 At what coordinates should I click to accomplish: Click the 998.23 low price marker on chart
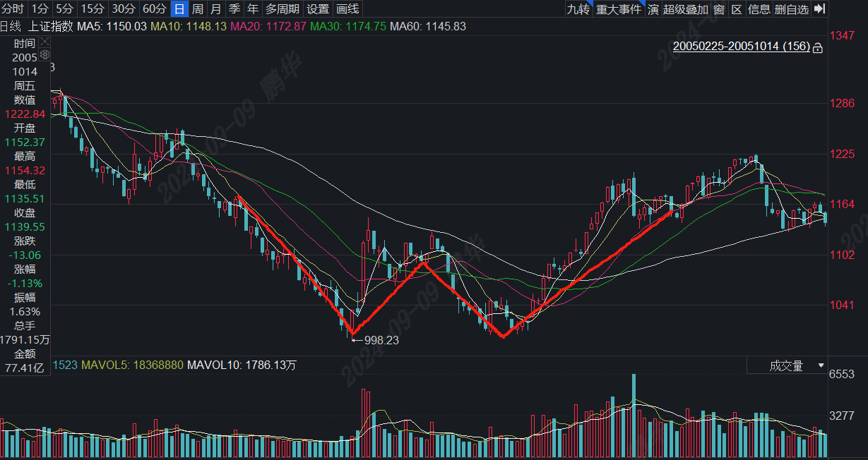(382, 340)
